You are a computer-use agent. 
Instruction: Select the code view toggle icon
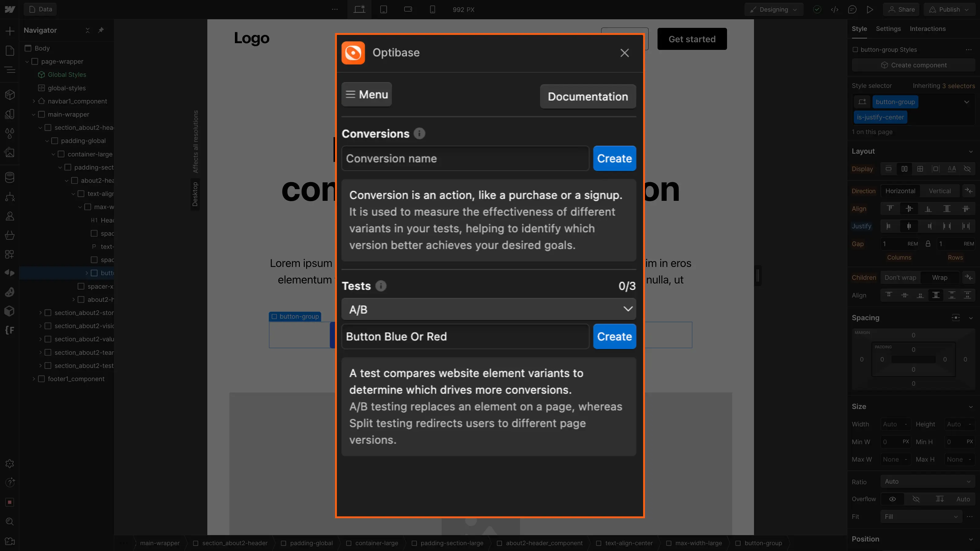tap(835, 9)
